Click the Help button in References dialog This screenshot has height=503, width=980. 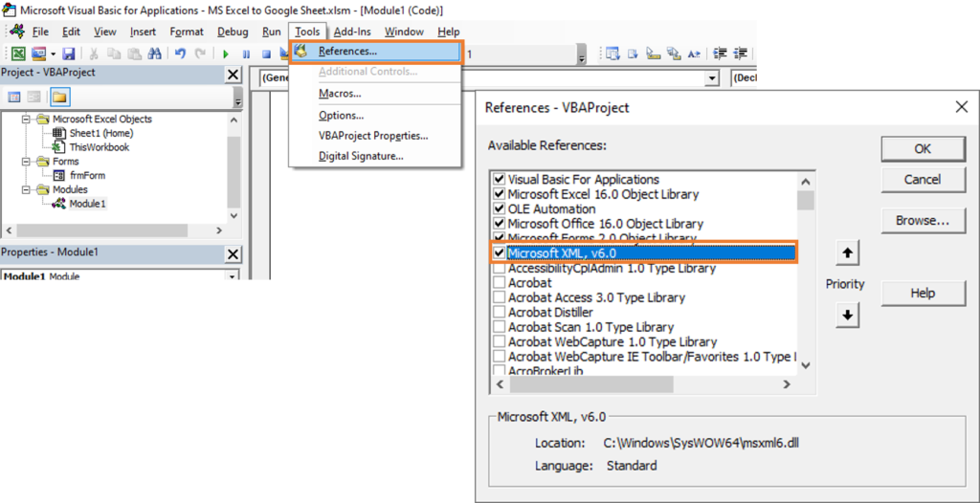923,293
